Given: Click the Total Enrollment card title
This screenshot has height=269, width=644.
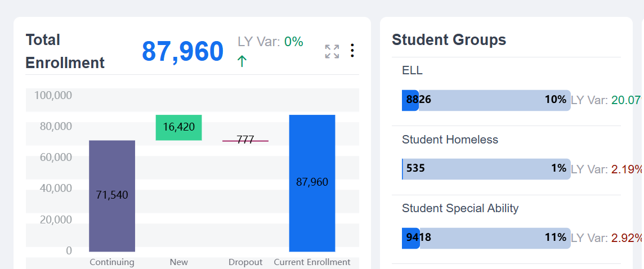Looking at the screenshot, I should point(65,51).
